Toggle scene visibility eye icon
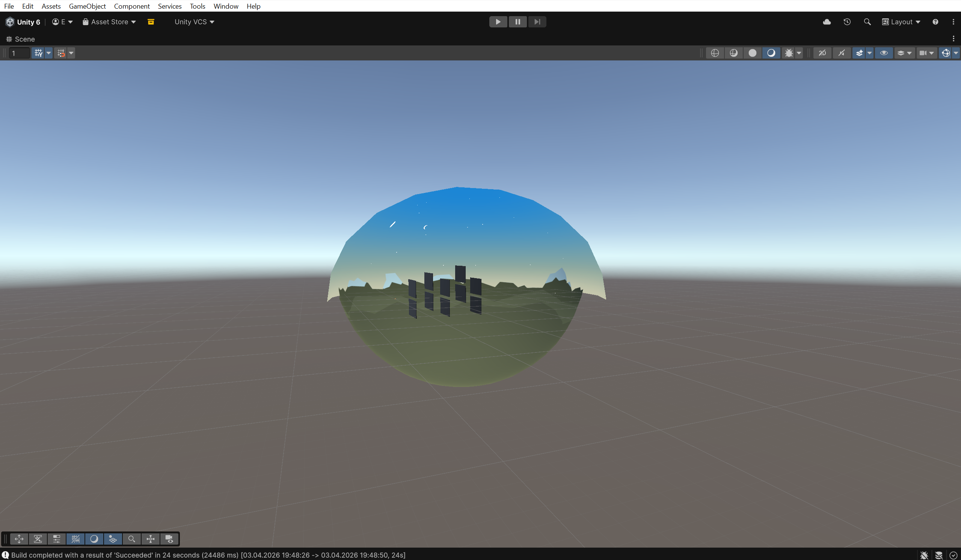The image size is (961, 560). (884, 53)
